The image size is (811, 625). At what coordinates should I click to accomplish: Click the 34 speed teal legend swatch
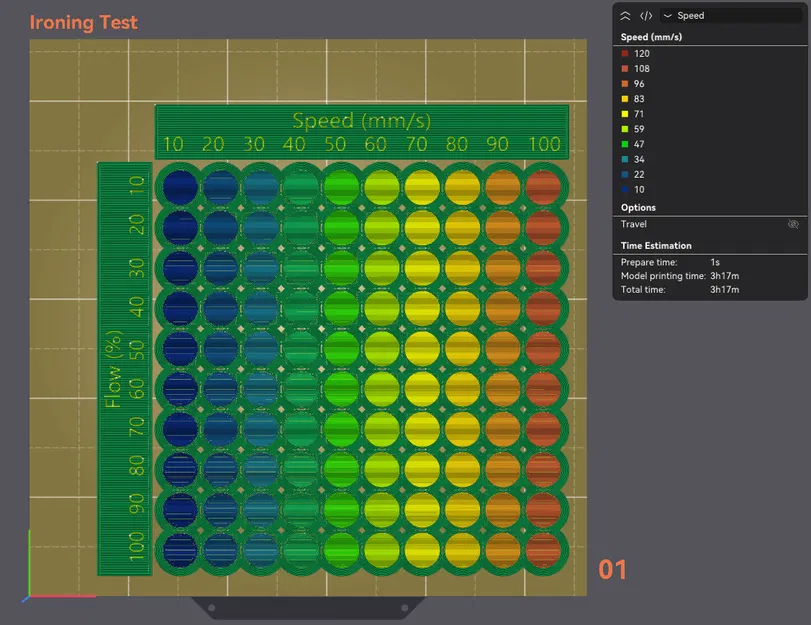point(625,159)
